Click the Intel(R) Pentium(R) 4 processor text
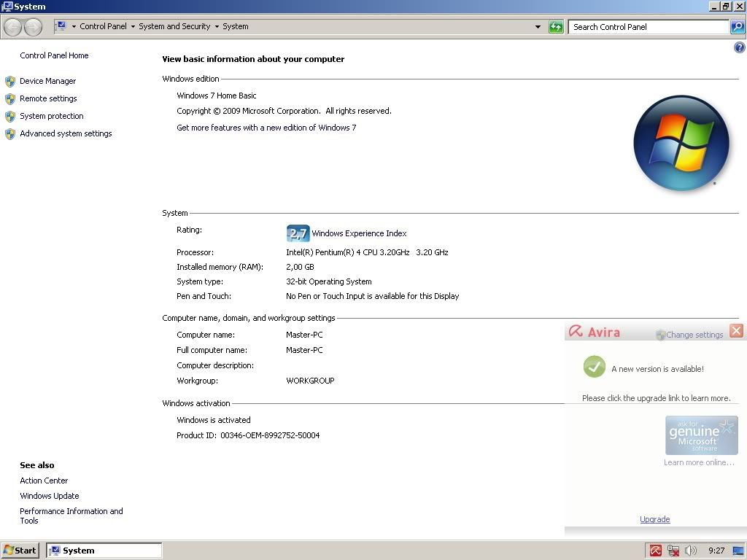The height and width of the screenshot is (560, 747). click(x=367, y=252)
